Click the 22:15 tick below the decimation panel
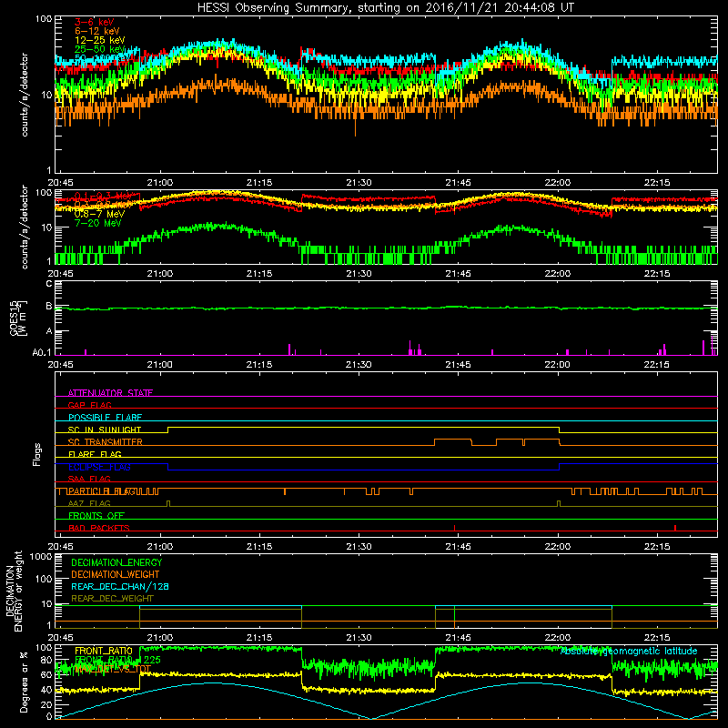 (x=656, y=638)
